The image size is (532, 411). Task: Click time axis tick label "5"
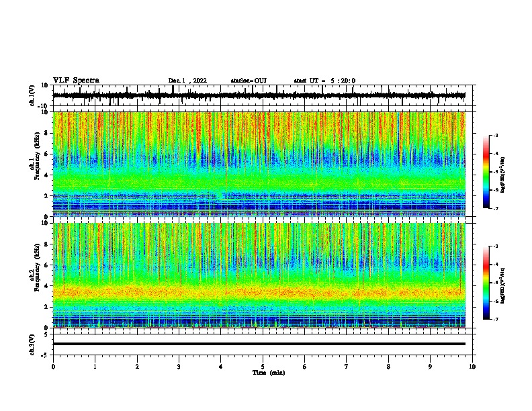point(263,367)
